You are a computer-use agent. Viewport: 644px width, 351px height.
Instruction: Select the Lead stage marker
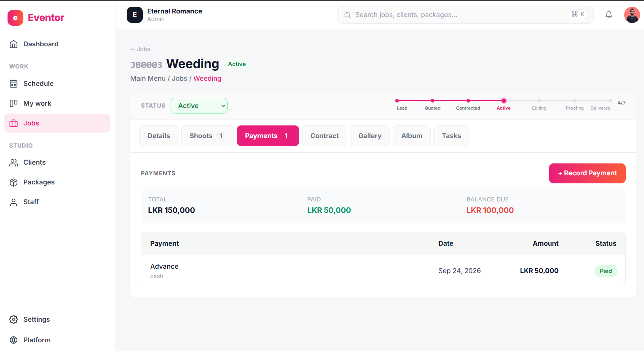397,101
